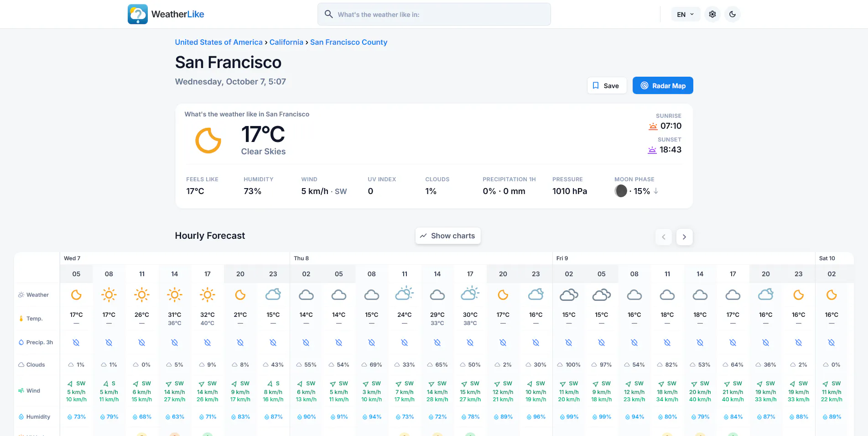Click the wind arrow icon for Wed 14
The width and height of the screenshot is (868, 436).
coord(168,384)
